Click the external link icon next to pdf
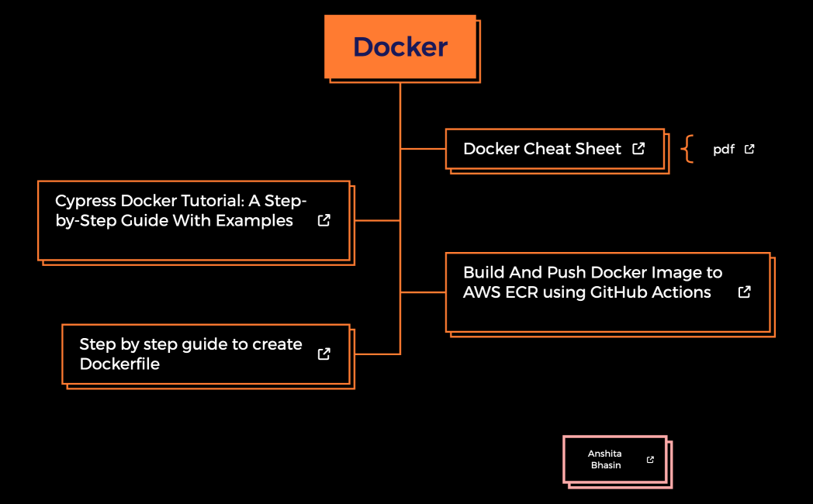Image resolution: width=813 pixels, height=504 pixels. click(748, 149)
